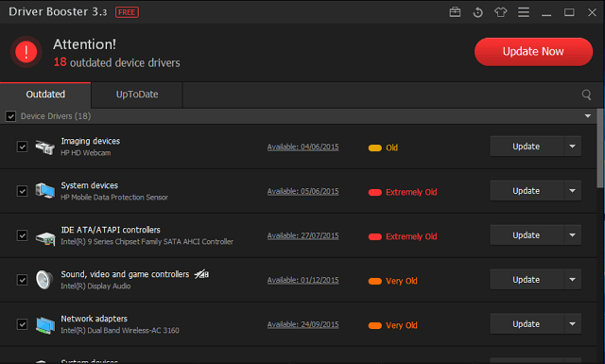Viewport: 605px width, 364px height.
Task: Click the search magnifier icon
Action: coord(586,95)
